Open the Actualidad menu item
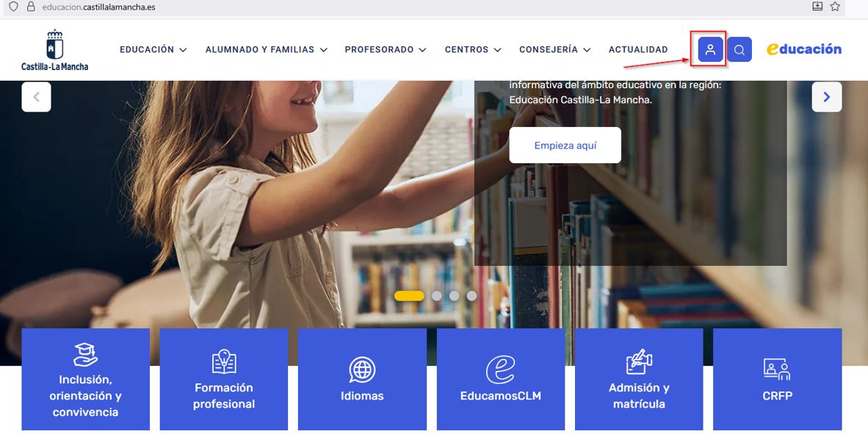868x448 pixels. point(638,49)
